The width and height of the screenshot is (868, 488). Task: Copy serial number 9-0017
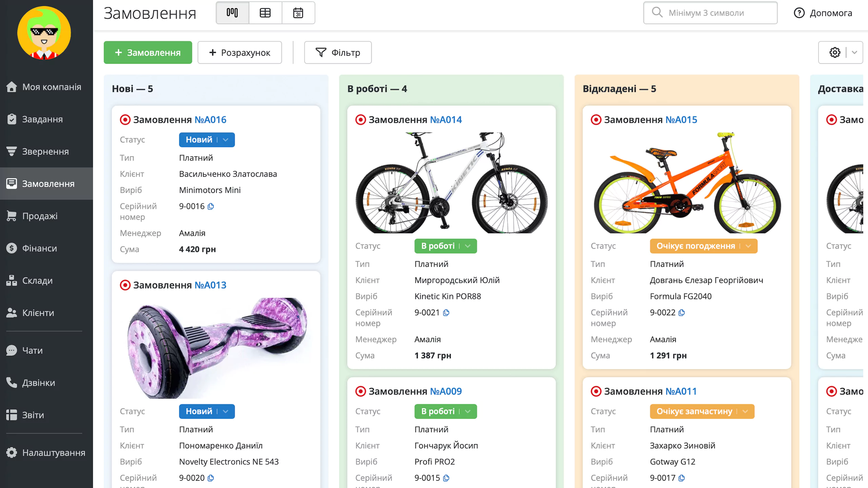tap(682, 478)
